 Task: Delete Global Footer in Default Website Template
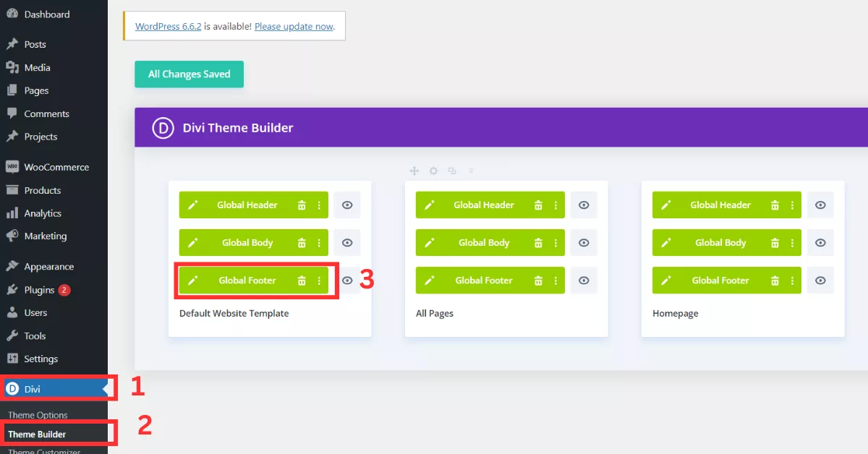[x=302, y=280]
